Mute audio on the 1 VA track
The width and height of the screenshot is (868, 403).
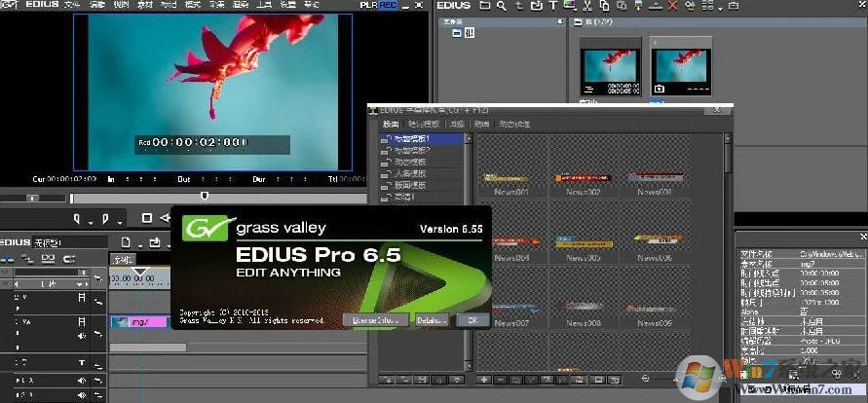tap(82, 335)
